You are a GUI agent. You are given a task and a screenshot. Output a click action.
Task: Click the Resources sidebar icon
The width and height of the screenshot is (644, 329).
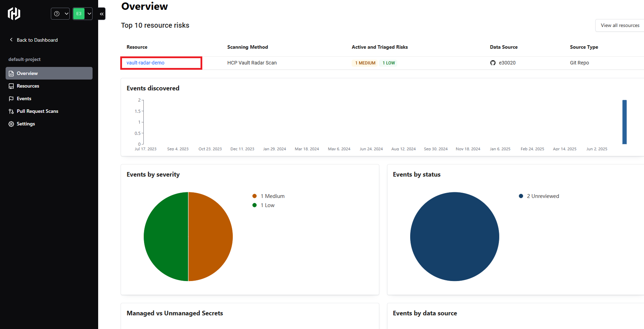click(11, 86)
